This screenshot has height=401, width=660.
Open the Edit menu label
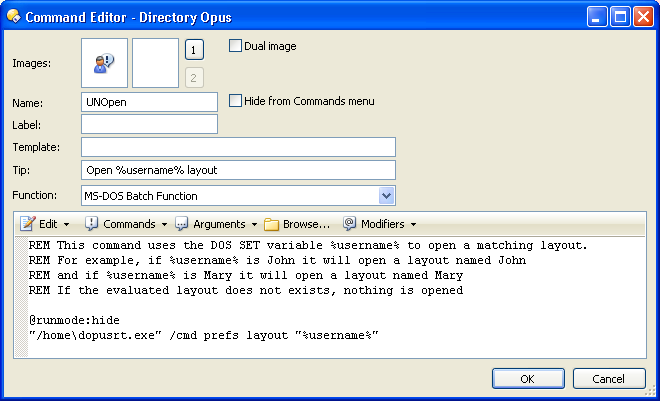(48, 224)
